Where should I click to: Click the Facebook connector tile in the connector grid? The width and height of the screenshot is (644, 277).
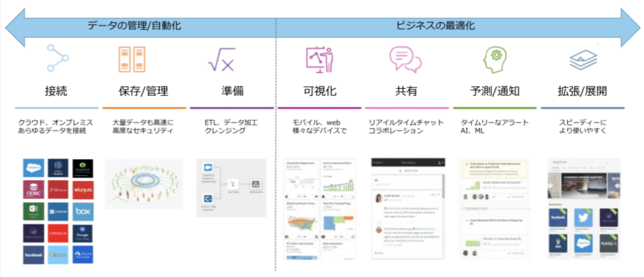click(x=33, y=254)
